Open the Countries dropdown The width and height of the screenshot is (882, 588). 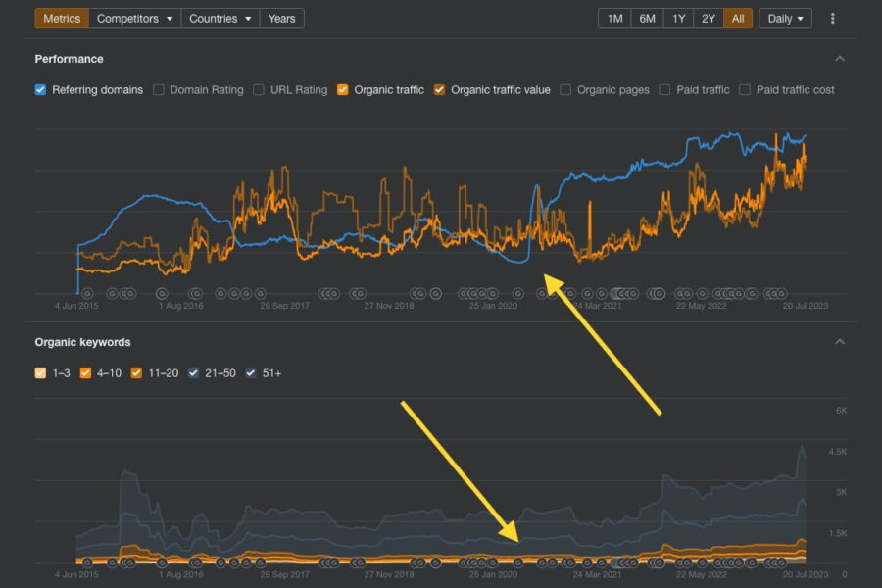221,19
